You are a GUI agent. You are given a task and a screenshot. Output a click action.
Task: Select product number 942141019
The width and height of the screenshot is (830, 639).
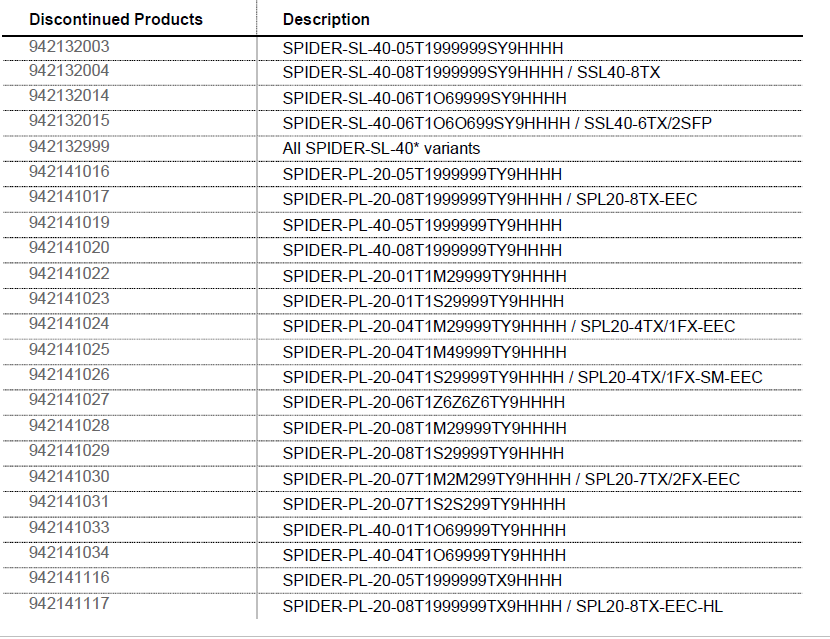pos(69,222)
